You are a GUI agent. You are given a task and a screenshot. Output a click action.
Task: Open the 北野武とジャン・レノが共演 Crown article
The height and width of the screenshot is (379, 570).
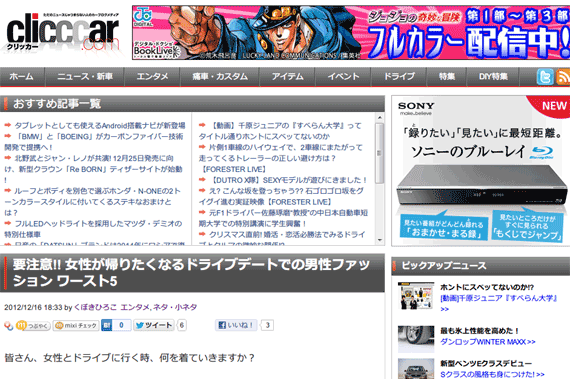click(x=93, y=169)
